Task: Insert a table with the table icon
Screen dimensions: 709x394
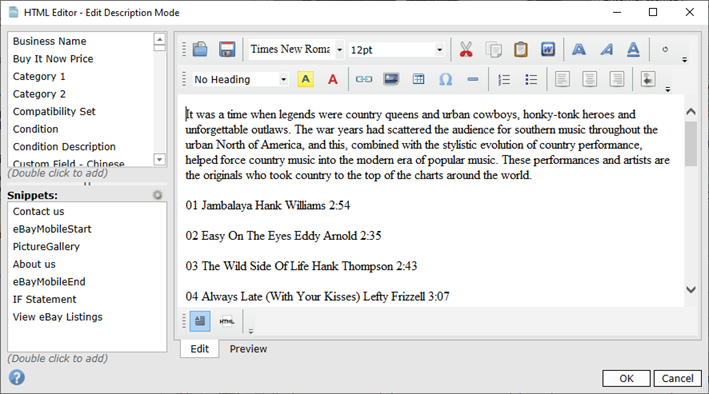Action: [418, 79]
